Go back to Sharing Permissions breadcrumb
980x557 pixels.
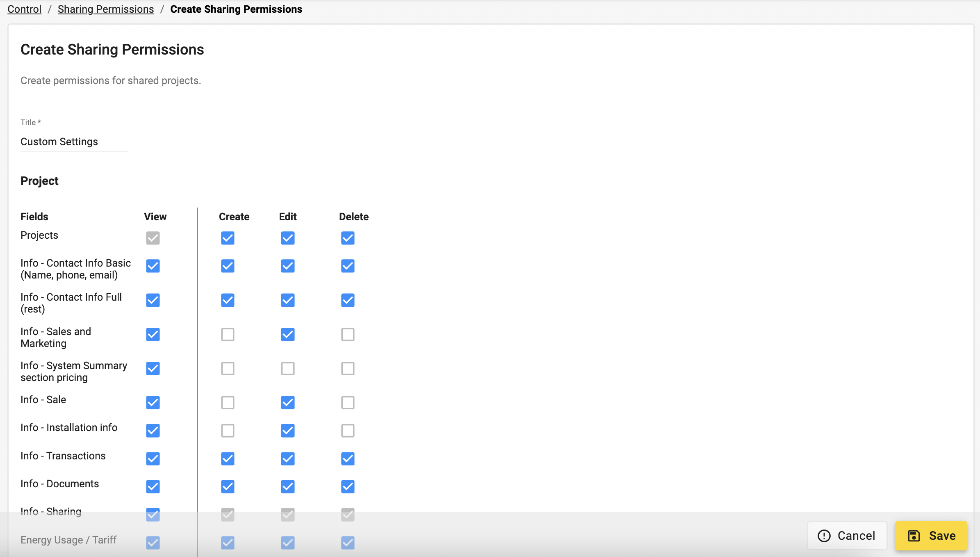(x=106, y=9)
